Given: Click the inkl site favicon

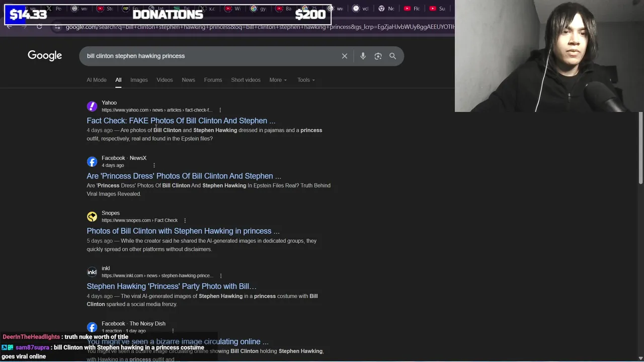Looking at the screenshot, I should pos(92,272).
